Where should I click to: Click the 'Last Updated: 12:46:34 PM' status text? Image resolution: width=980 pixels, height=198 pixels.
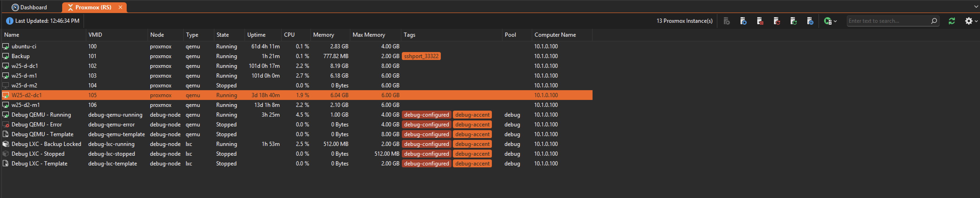47,21
